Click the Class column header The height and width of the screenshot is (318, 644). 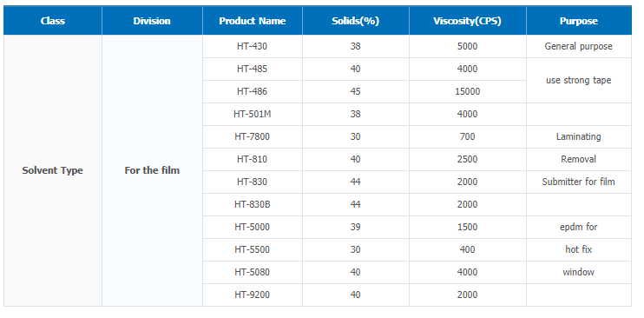coord(53,21)
